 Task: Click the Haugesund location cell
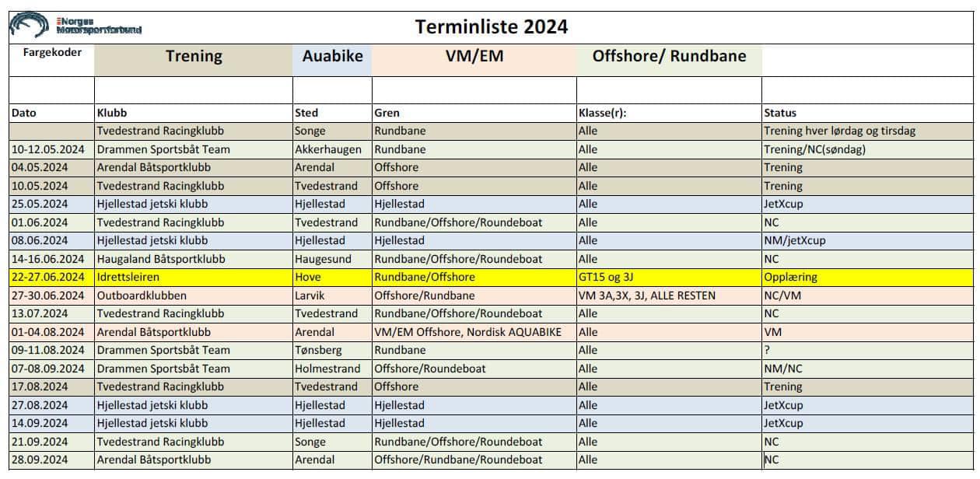332,259
